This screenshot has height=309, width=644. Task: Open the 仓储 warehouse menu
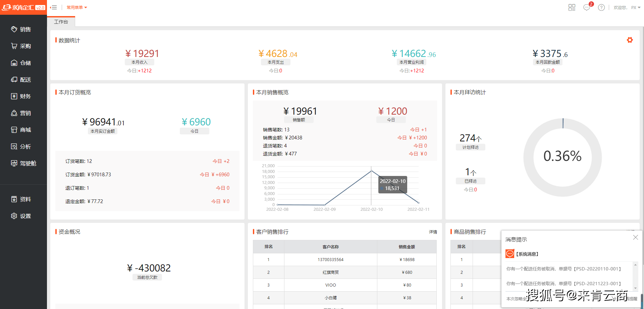[21, 63]
